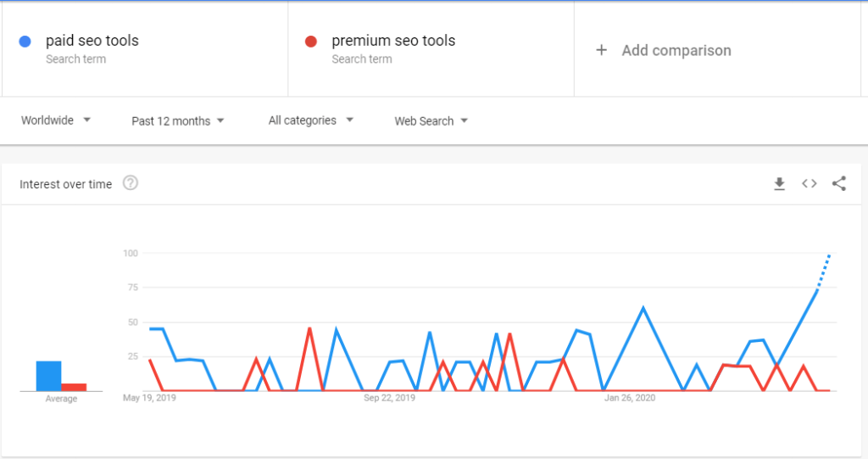Open the Interest over time help icon
The image size is (868, 459).
[x=131, y=183]
